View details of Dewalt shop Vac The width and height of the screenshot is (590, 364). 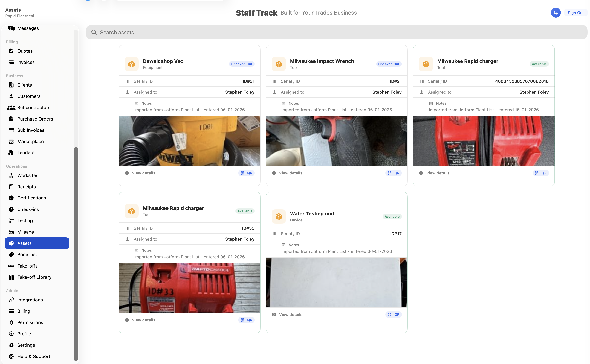[x=140, y=173]
